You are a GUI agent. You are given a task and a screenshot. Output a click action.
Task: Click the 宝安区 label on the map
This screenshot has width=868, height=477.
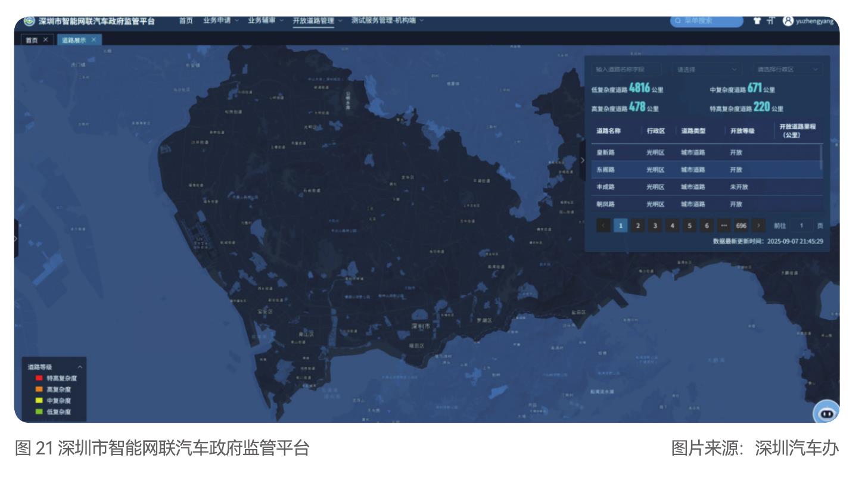pos(265,311)
